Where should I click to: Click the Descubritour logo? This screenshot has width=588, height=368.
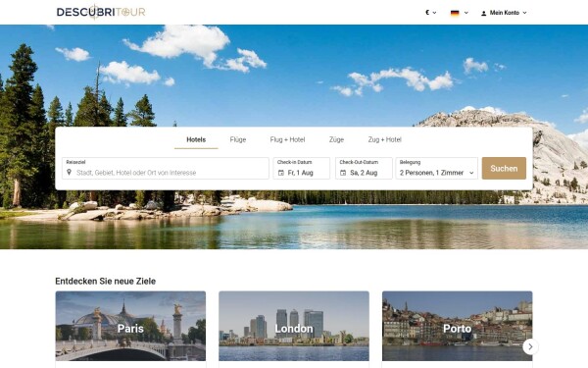101,12
